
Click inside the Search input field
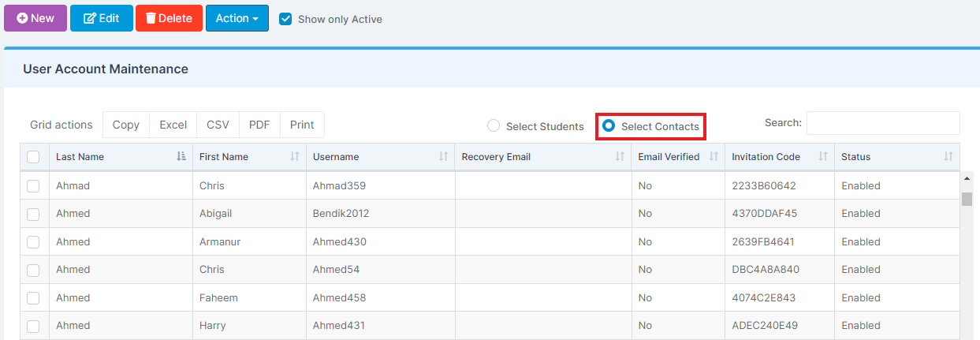point(883,123)
